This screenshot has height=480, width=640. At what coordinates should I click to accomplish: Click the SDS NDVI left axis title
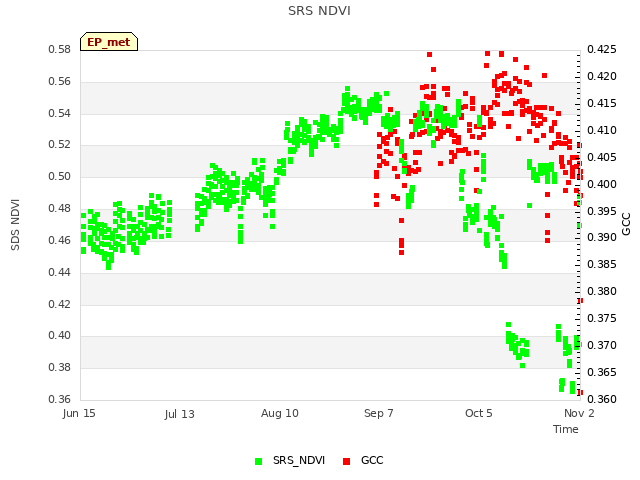tap(15, 224)
